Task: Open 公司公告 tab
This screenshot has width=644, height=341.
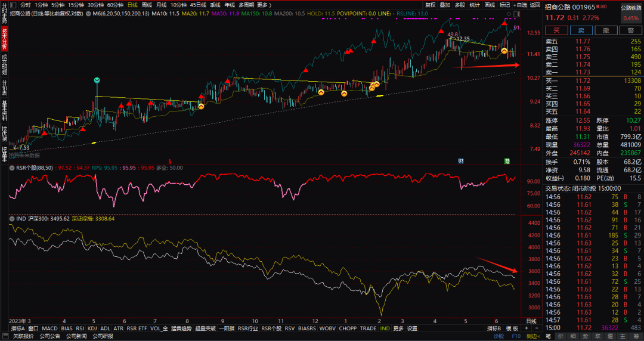Action: 49,336
